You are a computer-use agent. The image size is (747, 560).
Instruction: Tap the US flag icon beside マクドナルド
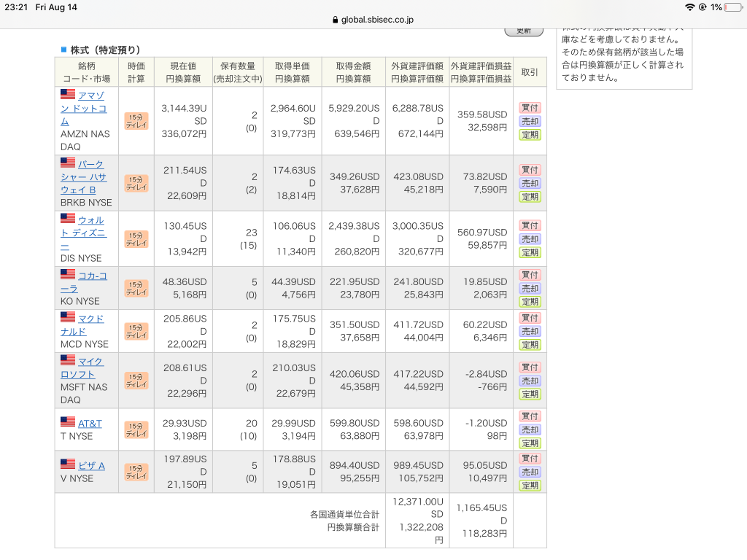tap(68, 317)
